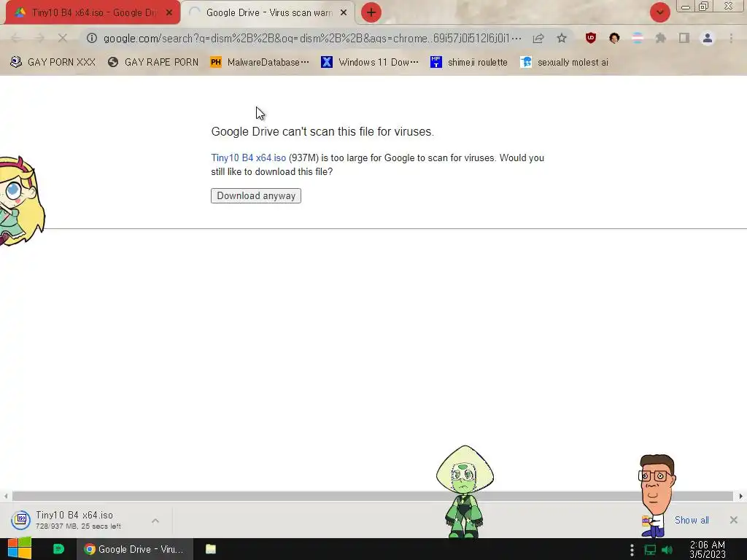Go back to the previous page

pyautogui.click(x=16, y=38)
